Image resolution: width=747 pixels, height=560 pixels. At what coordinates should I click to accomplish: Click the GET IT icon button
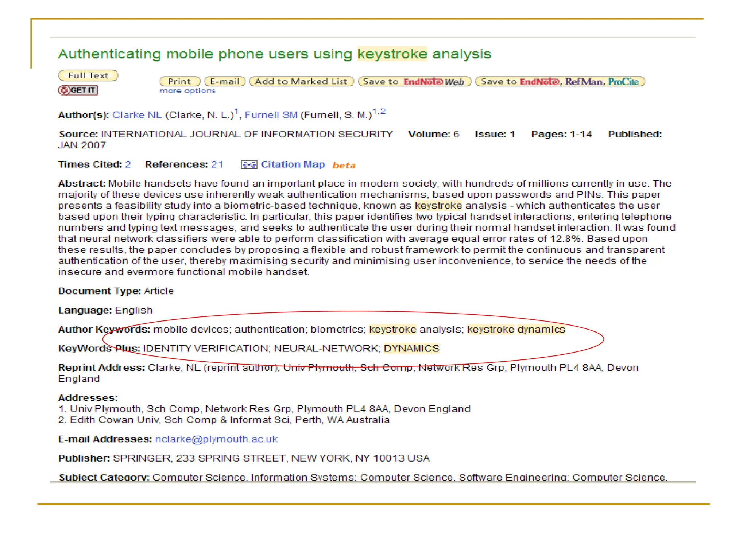(78, 90)
